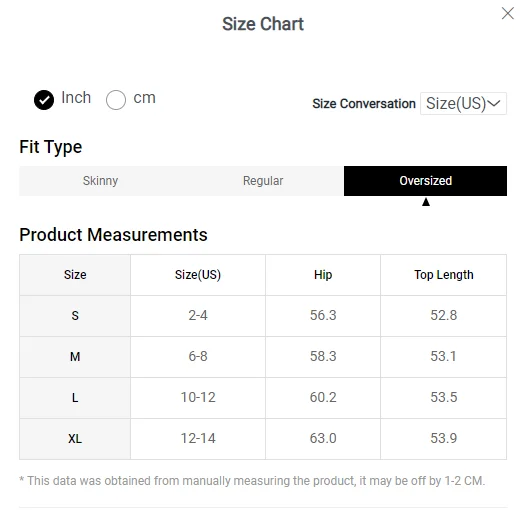Click the dropdown chevron next to Size(US)
Screen dimensions: 520x510
pos(494,103)
